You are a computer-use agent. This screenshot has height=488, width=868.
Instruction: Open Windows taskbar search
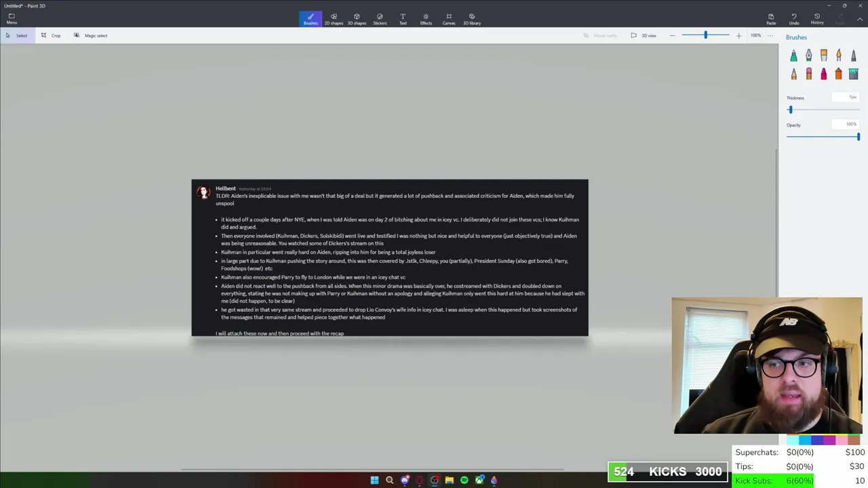(x=389, y=480)
